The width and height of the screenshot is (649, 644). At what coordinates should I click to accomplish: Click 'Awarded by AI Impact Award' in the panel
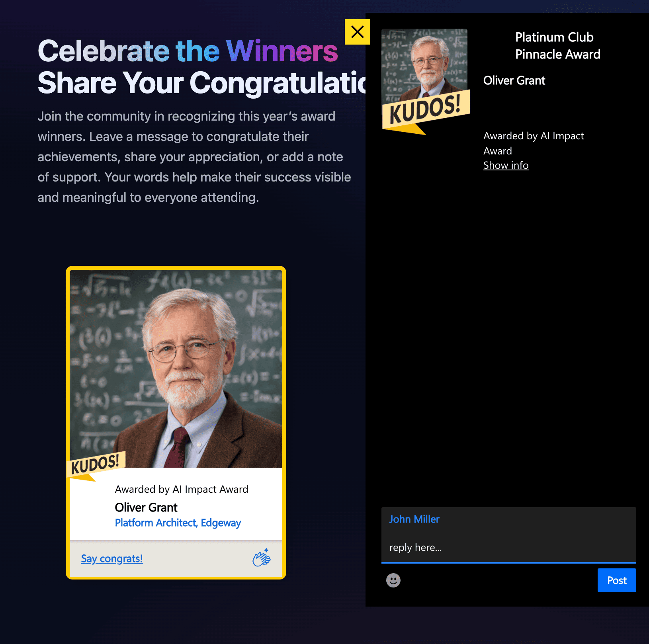pyautogui.click(x=534, y=143)
